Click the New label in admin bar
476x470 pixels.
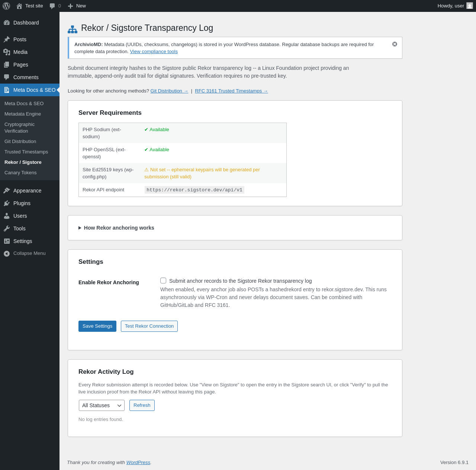[x=81, y=6]
